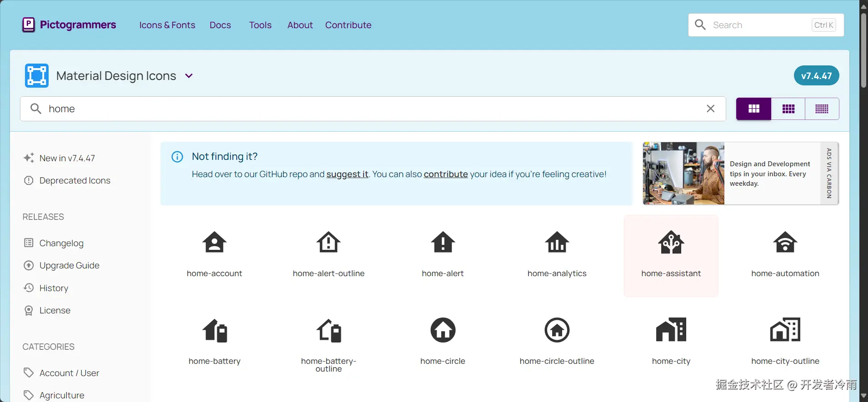The height and width of the screenshot is (402, 868).
Task: Select the home-battery-outline icon
Action: [x=329, y=330]
